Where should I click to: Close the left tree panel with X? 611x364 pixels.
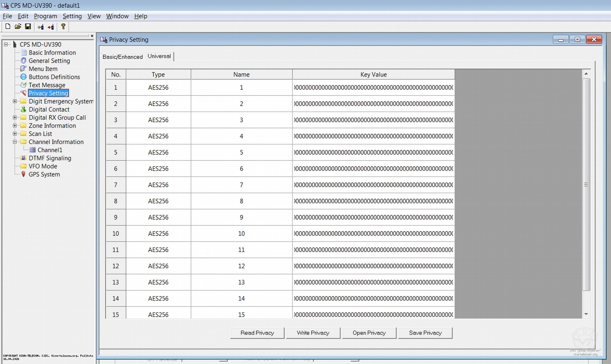pos(92,36)
